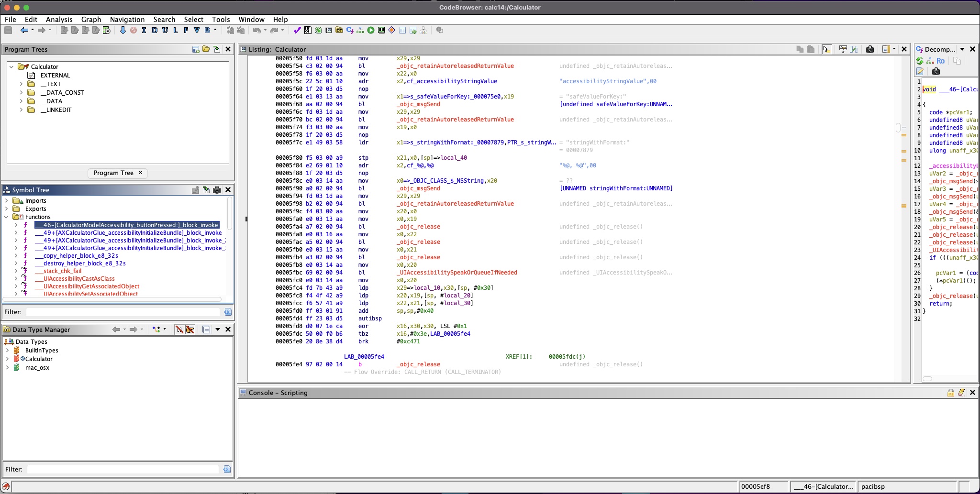Select ___copy_helper_block_e8_32s function
Screen dimensions: 980x494
point(77,256)
